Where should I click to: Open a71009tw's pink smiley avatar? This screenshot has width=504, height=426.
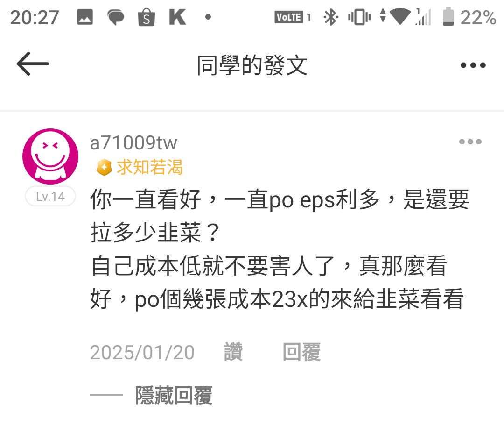pos(50,156)
